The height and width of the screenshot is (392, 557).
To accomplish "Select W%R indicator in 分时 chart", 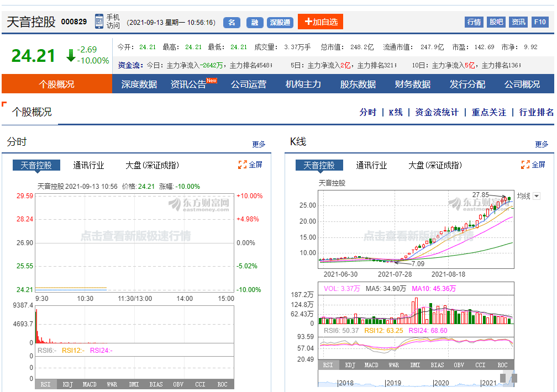I will pyautogui.click(x=112, y=384).
